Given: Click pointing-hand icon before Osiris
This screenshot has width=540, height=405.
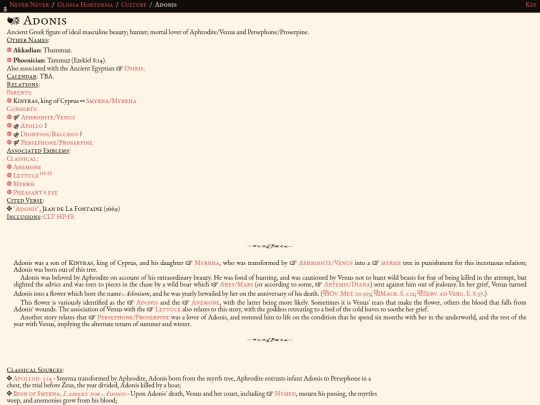Looking at the screenshot, I should 119,68.
